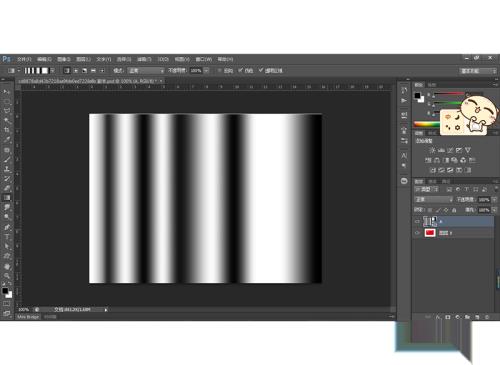This screenshot has width=500, height=365.
Task: Click the gradient preview swatch
Action: click(x=36, y=71)
